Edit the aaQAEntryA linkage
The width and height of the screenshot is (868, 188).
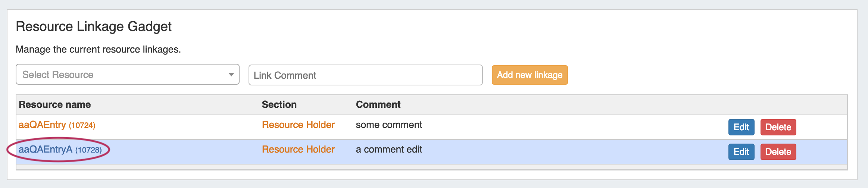pyautogui.click(x=741, y=152)
